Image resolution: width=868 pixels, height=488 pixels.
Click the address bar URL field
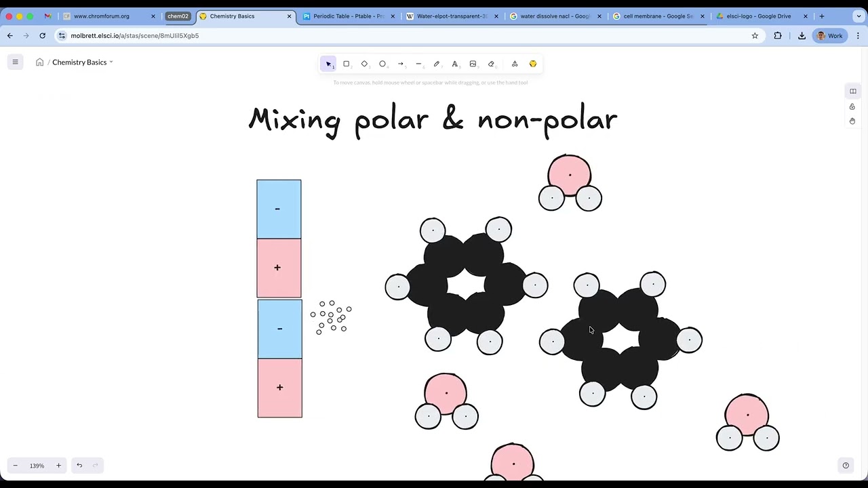coord(407,36)
